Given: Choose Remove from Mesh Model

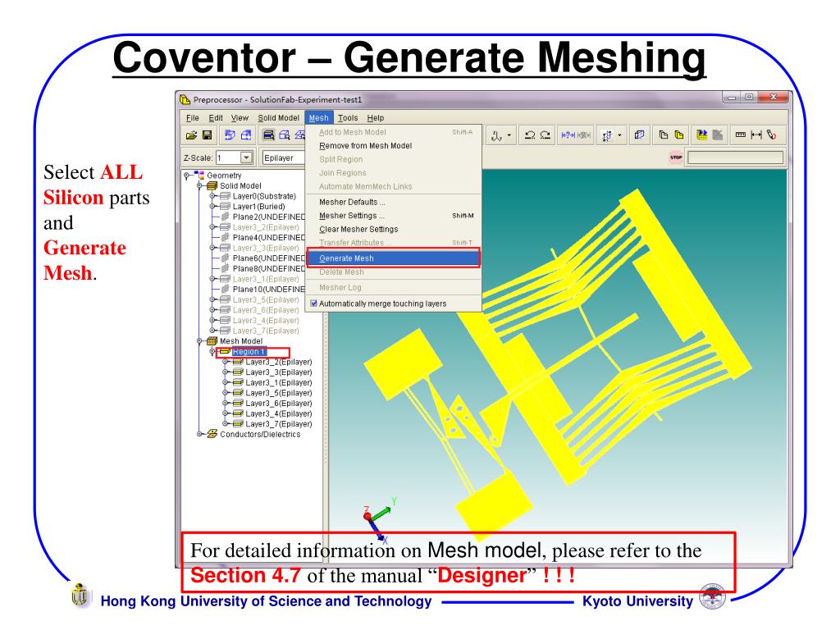Looking at the screenshot, I should pos(393,146).
